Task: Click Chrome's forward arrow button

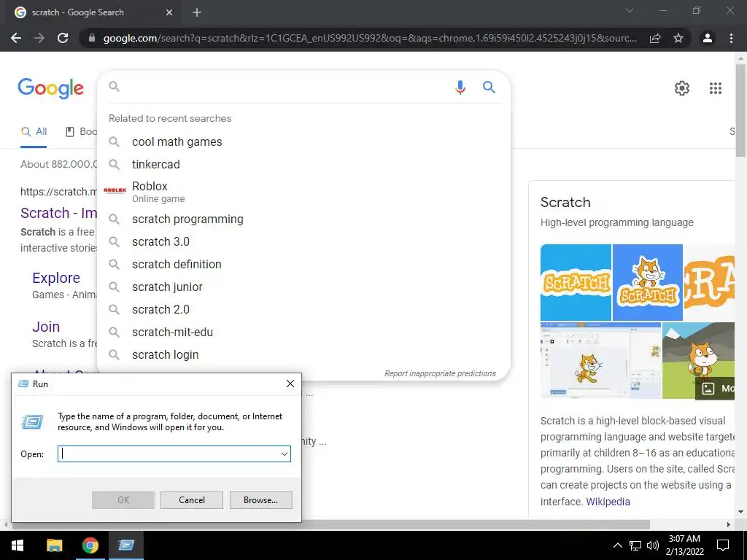Action: pyautogui.click(x=39, y=38)
